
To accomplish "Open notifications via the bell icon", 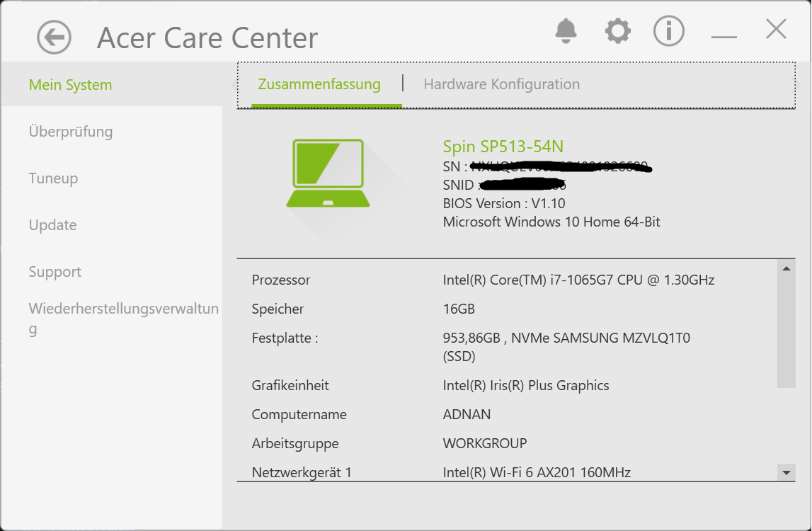I will tap(566, 30).
